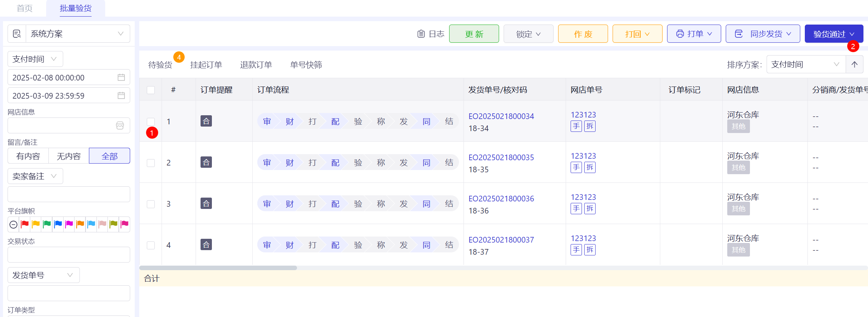Open the 卖家备注 dropdown
This screenshot has height=317, width=868.
coord(35,176)
